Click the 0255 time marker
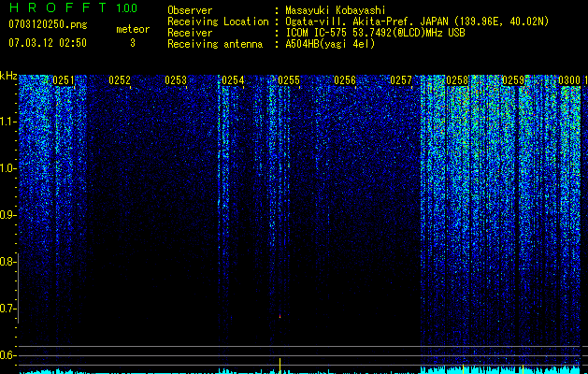588x374 pixels. pos(289,80)
